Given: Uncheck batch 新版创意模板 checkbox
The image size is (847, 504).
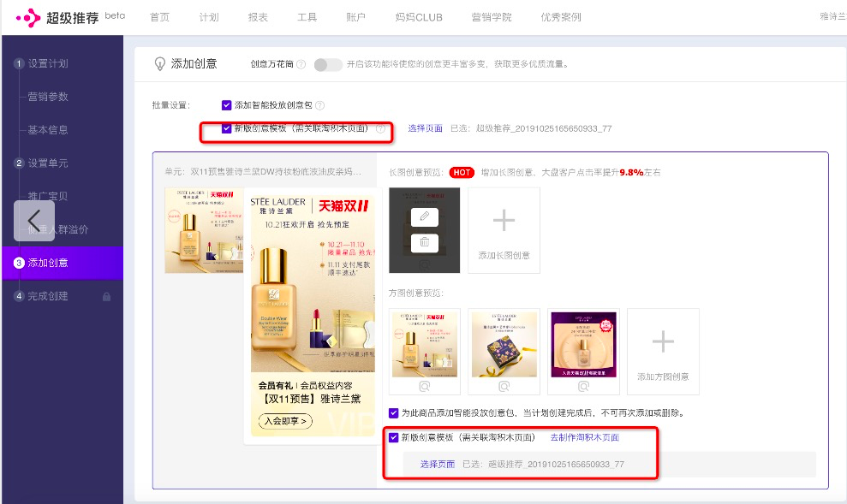Looking at the screenshot, I should click(227, 128).
